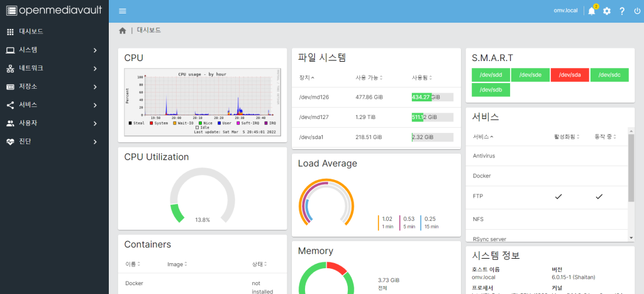Click the 1.29 TiB available cell
Screen dimensions: 644x294
[x=365, y=117]
